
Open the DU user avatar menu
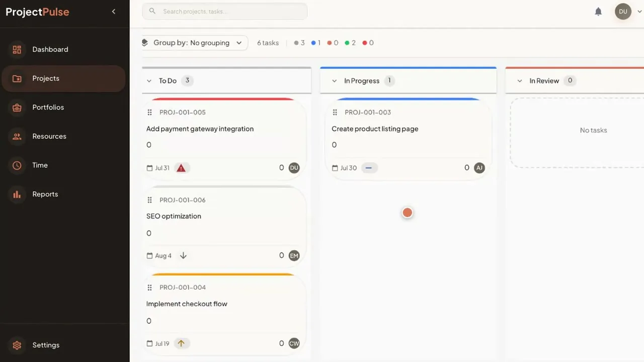[623, 12]
